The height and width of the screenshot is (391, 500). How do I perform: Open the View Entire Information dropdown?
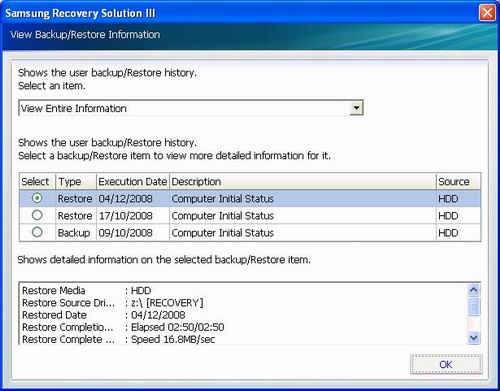click(356, 108)
